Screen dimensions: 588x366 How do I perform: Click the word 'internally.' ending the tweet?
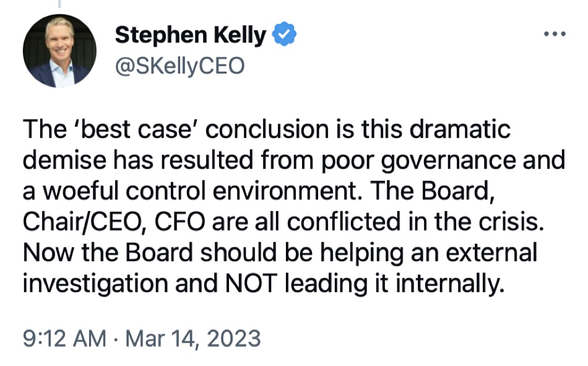(x=450, y=284)
